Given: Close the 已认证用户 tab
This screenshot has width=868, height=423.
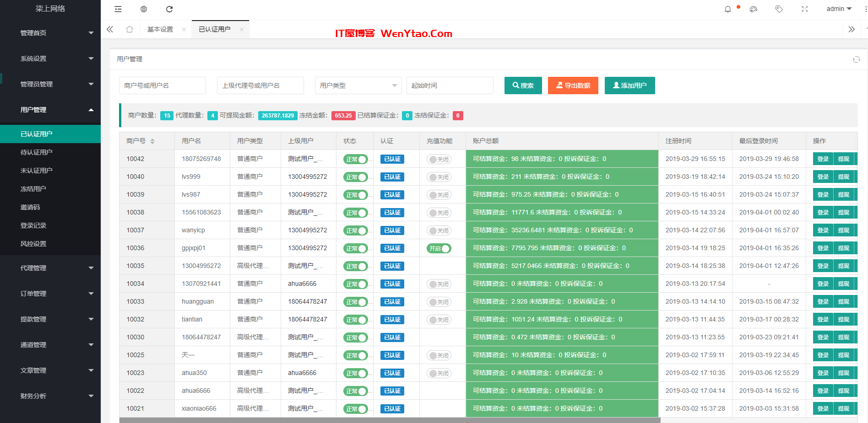Looking at the screenshot, I should [x=241, y=29].
